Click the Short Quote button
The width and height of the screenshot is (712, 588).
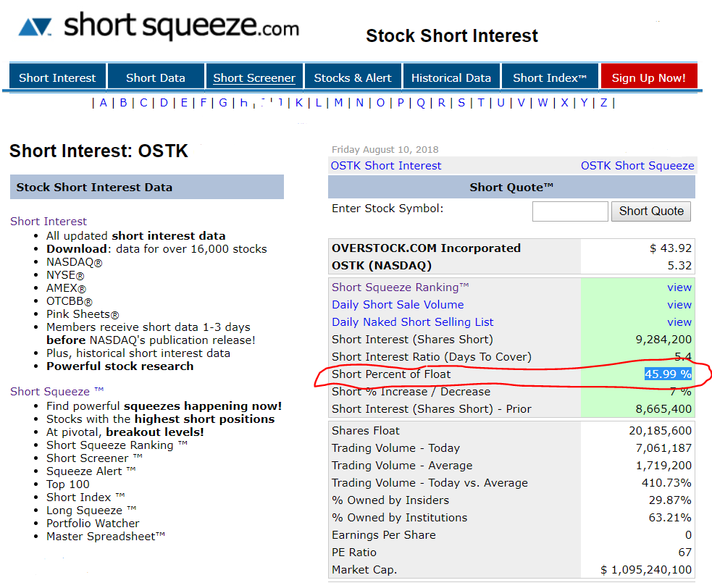click(650, 211)
